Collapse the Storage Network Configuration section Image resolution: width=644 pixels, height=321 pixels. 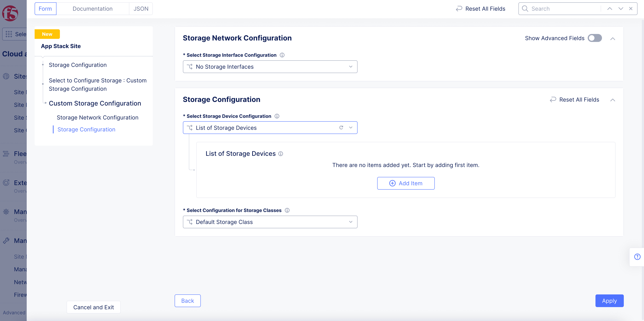pos(612,38)
